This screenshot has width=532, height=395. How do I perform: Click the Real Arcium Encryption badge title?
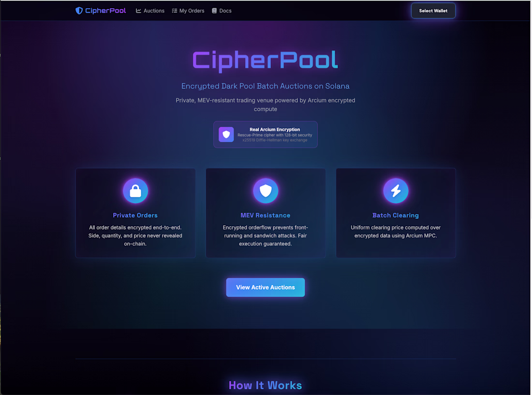(275, 130)
